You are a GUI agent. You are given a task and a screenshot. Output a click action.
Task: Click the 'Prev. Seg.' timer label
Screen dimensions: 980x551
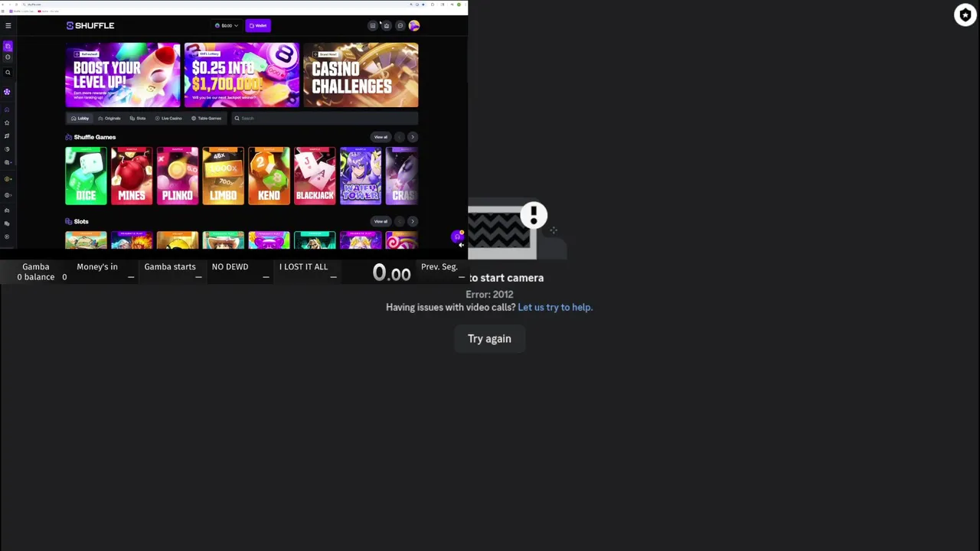439,266
